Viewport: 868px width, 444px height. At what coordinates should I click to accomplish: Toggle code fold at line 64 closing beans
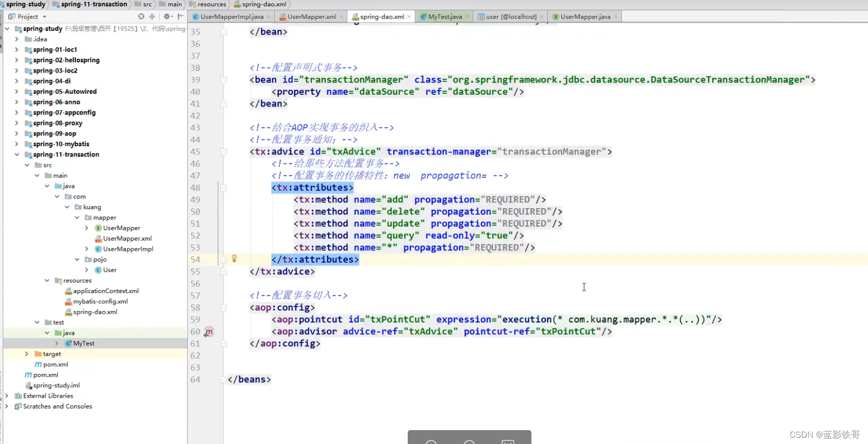tap(223, 380)
